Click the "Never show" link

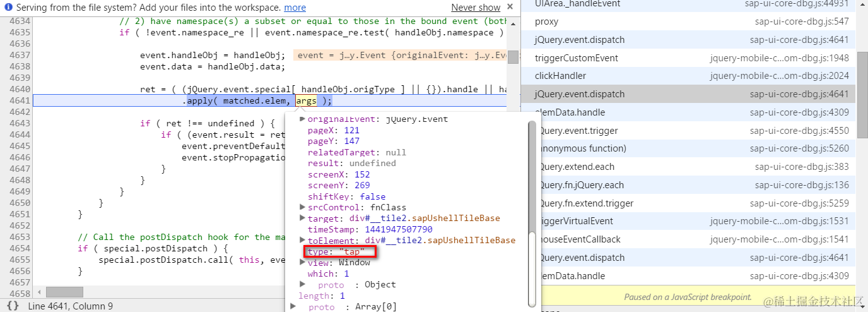click(476, 8)
